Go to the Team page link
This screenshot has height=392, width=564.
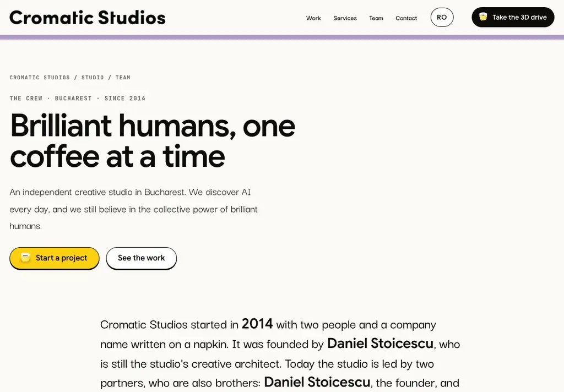click(x=376, y=18)
